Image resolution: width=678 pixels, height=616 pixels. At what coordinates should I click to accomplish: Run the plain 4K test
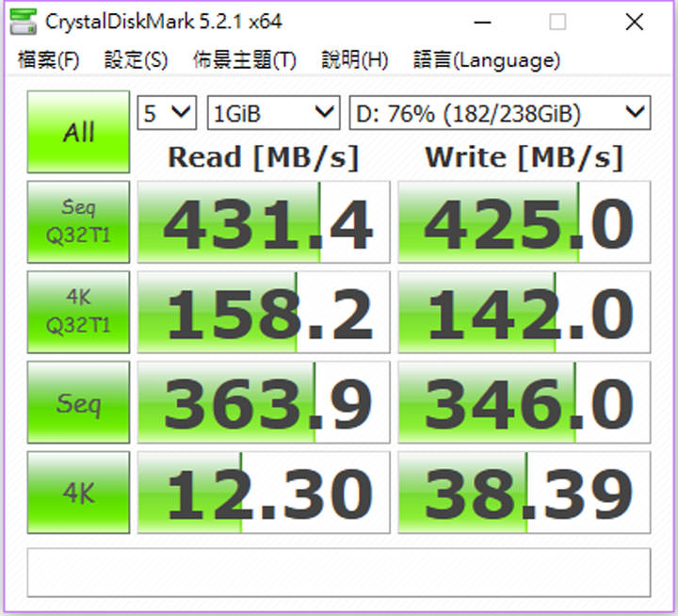78,493
